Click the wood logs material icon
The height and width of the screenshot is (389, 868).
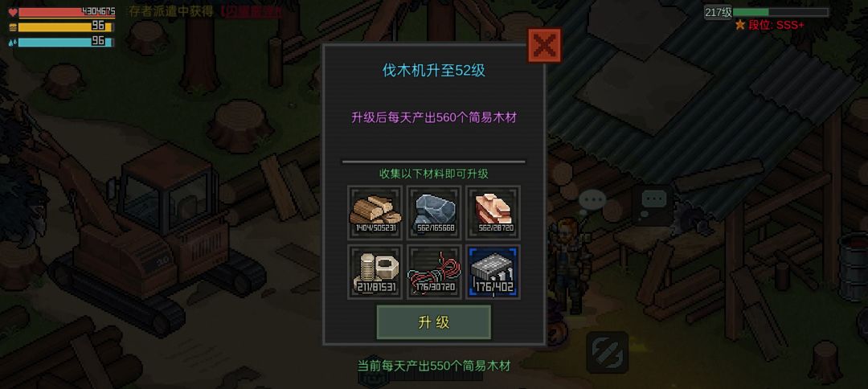tap(375, 212)
